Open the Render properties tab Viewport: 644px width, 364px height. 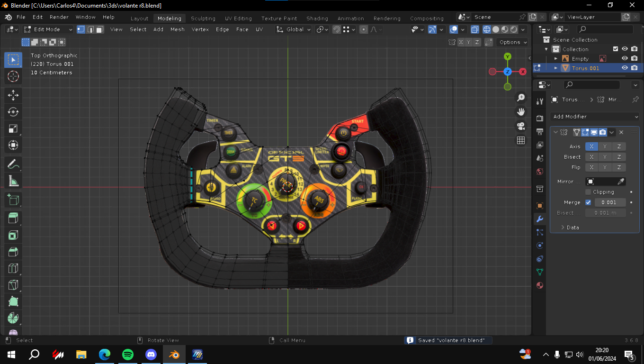pos(539,118)
